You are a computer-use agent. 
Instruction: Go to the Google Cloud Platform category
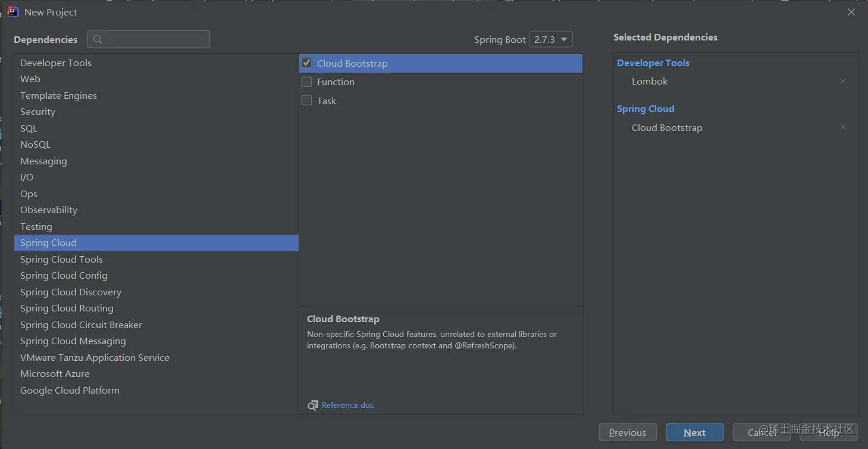pos(70,391)
